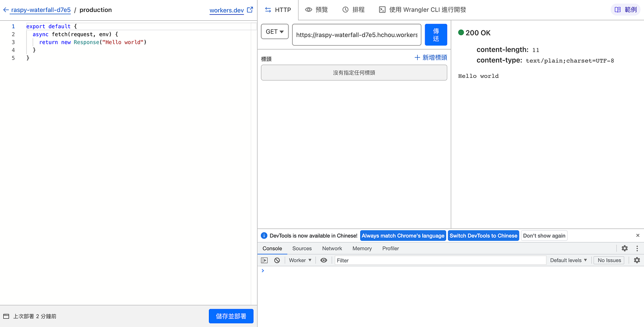
Task: Open the Default levels dropdown
Action: coord(569,260)
